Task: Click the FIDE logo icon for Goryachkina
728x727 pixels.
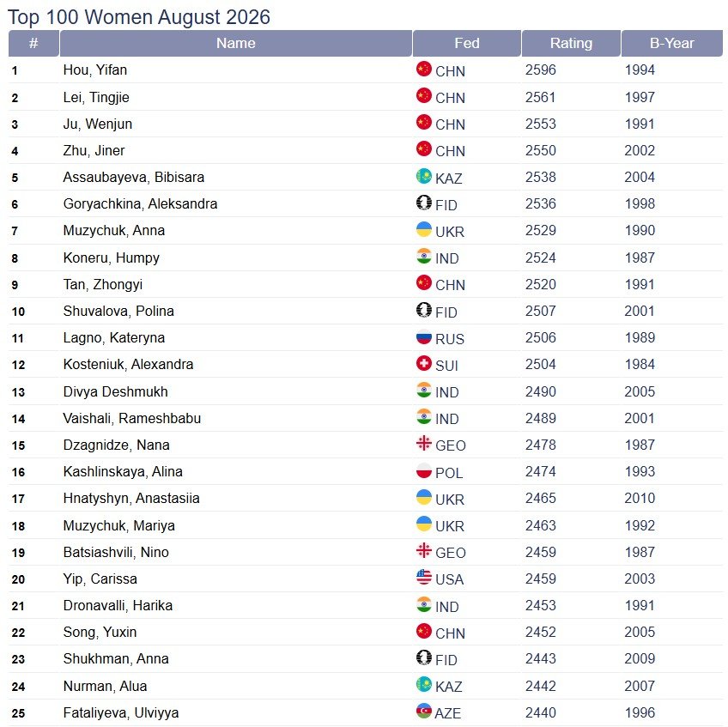Action: 423,203
